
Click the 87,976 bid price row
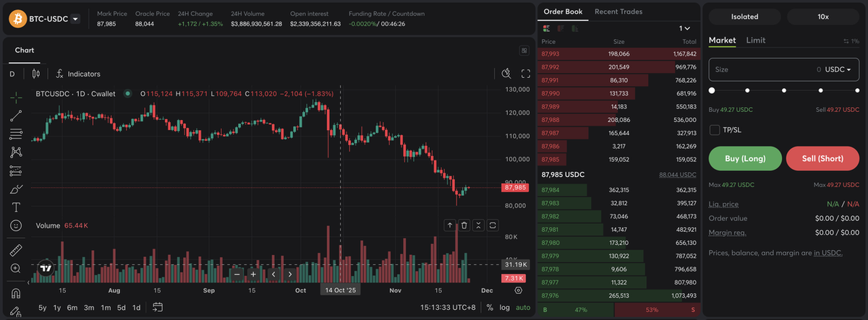coord(618,295)
